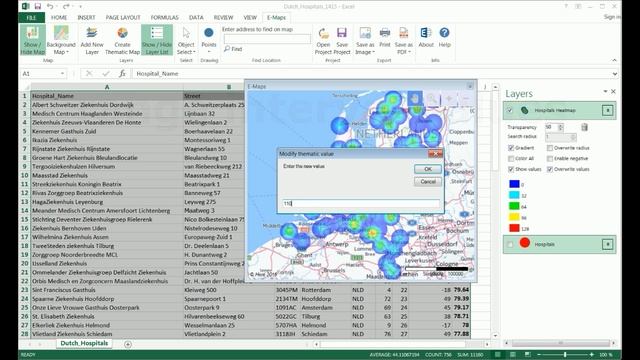
Task: Select the Points drawing tool
Action: point(209,40)
